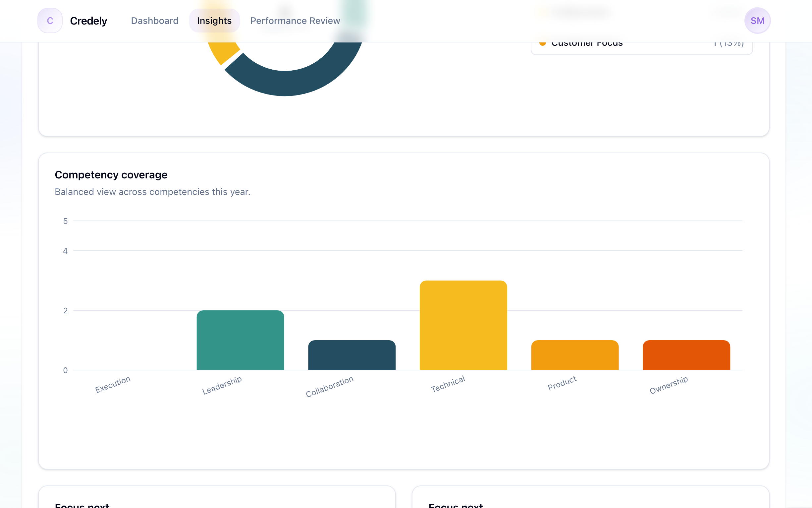Open the SM user avatar menu
The width and height of the screenshot is (812, 508).
757,21
